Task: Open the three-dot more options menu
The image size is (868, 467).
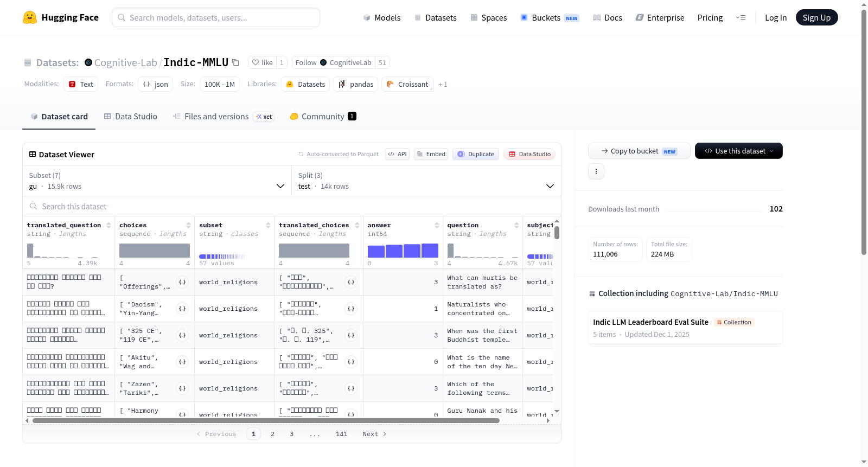Action: (596, 171)
